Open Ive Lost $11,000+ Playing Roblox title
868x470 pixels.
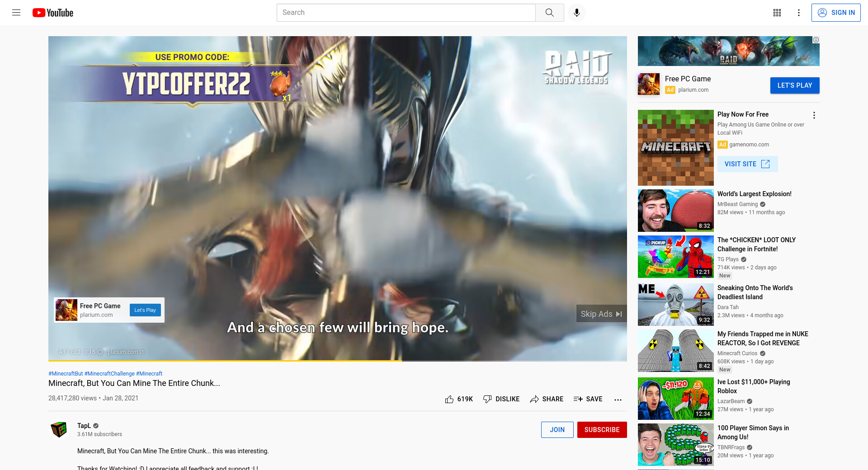tap(754, 386)
